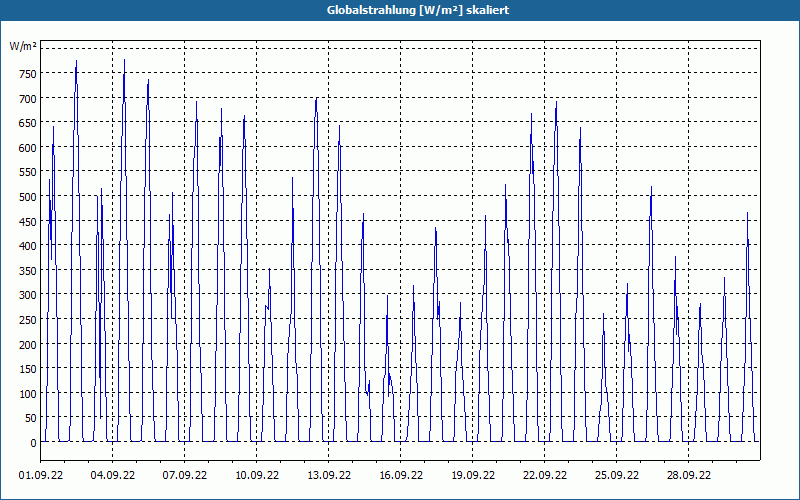Click the 150 y-axis value
Viewport: 800px width, 500px height.
tap(28, 369)
